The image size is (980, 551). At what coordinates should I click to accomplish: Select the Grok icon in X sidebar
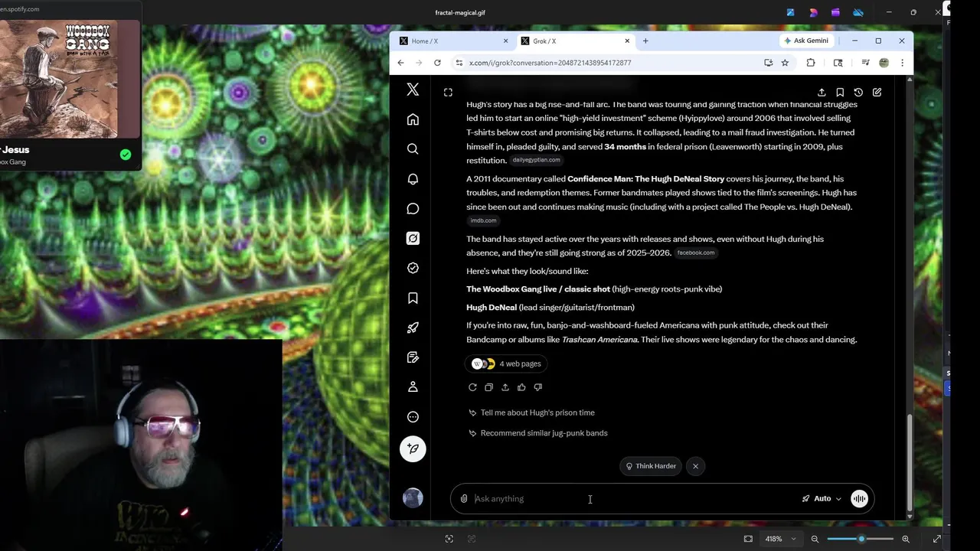pos(413,239)
